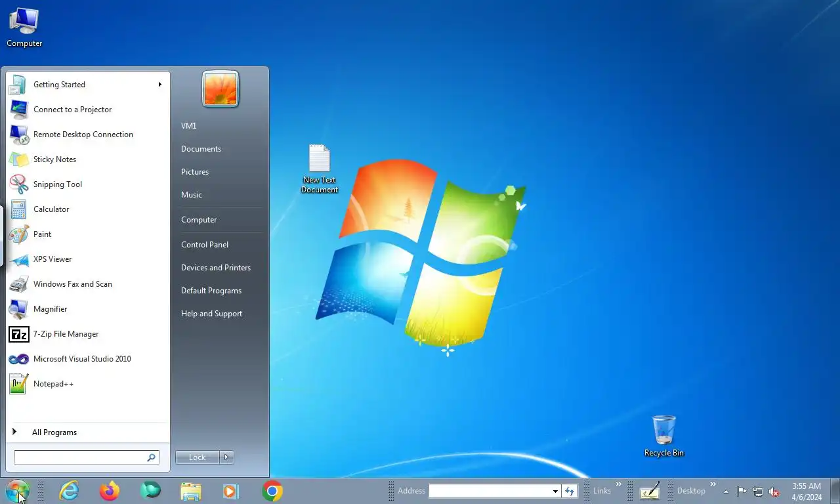The width and height of the screenshot is (840, 504).
Task: Open the Address bar dropdown arrow
Action: tap(555, 491)
